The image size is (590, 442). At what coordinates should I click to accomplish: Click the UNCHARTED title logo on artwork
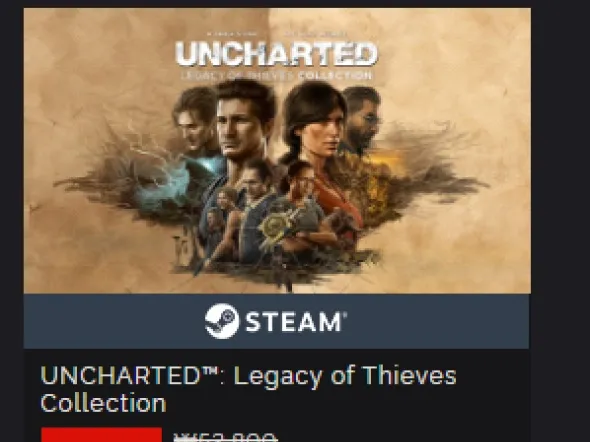[x=277, y=54]
